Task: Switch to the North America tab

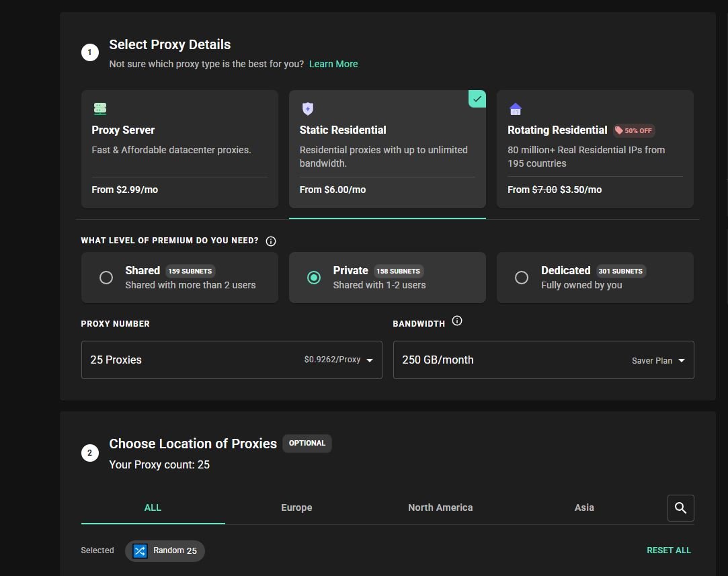Action: click(440, 507)
